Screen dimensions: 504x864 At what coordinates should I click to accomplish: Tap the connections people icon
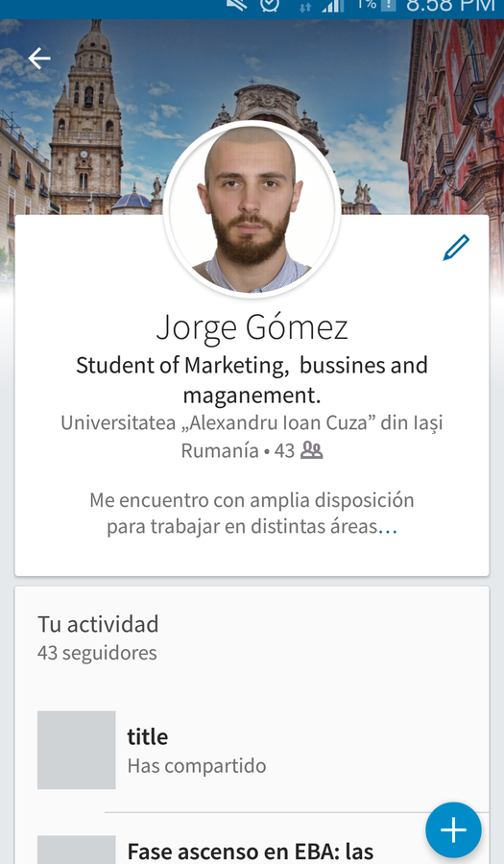312,451
